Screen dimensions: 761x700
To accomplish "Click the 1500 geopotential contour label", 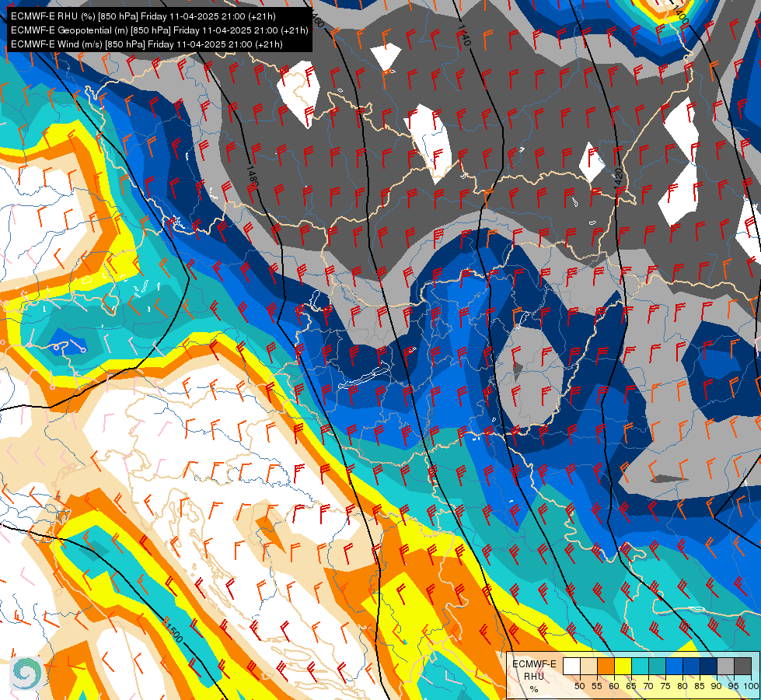I will click(x=173, y=632).
